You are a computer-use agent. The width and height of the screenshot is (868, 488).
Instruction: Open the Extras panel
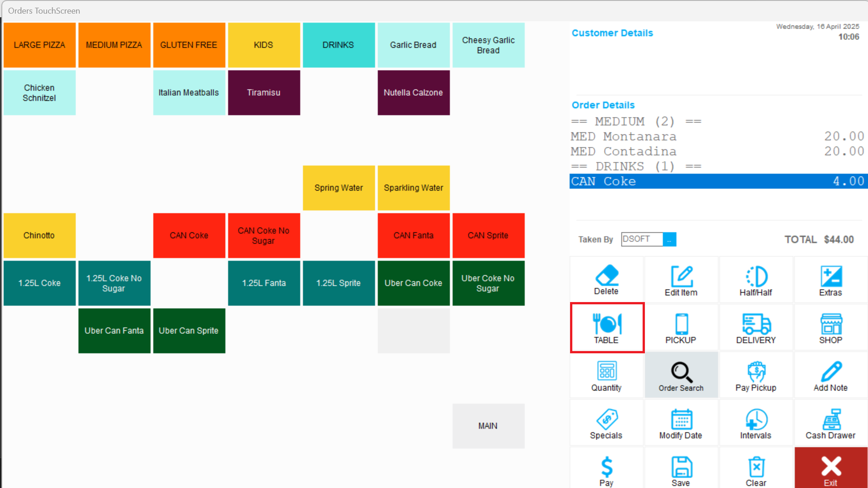pos(830,280)
